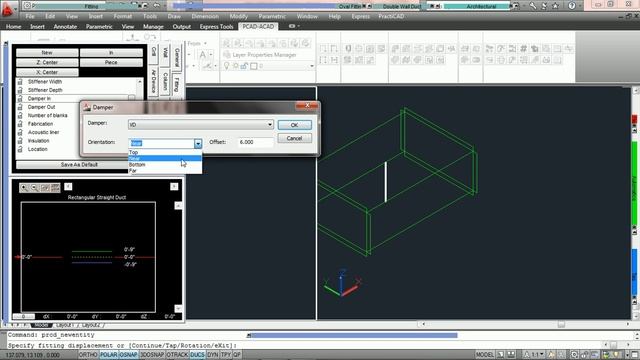The width and height of the screenshot is (640, 360).
Task: Select the Air Device vertical tab
Action: pyautogui.click(x=153, y=80)
